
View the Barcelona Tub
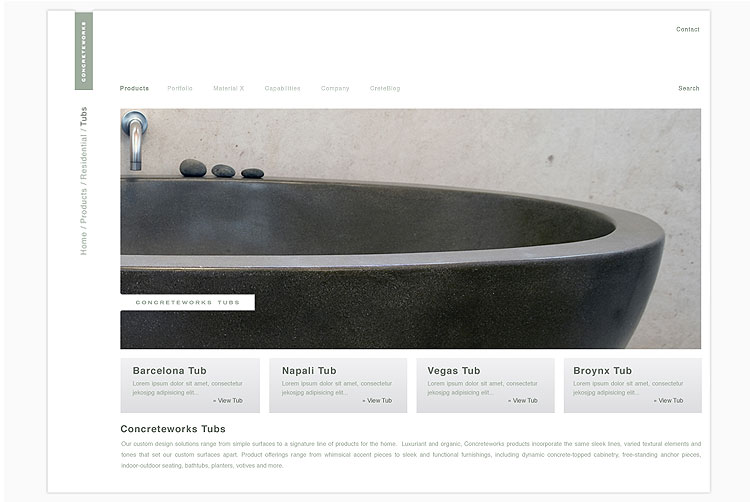(x=228, y=401)
